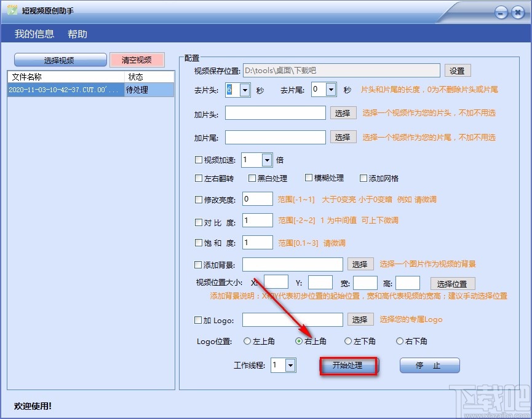The image size is (532, 419).
Task: Enable the 模糊处理 checkbox
Action: [x=308, y=178]
